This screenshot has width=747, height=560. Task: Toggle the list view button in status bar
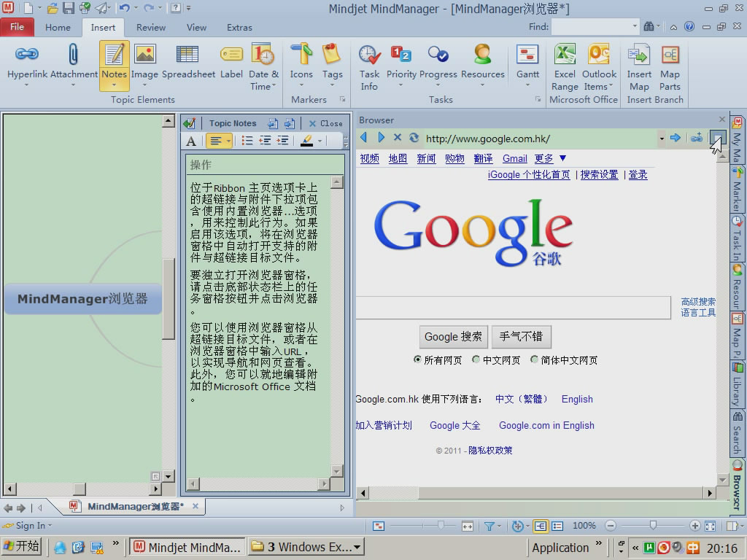557,526
